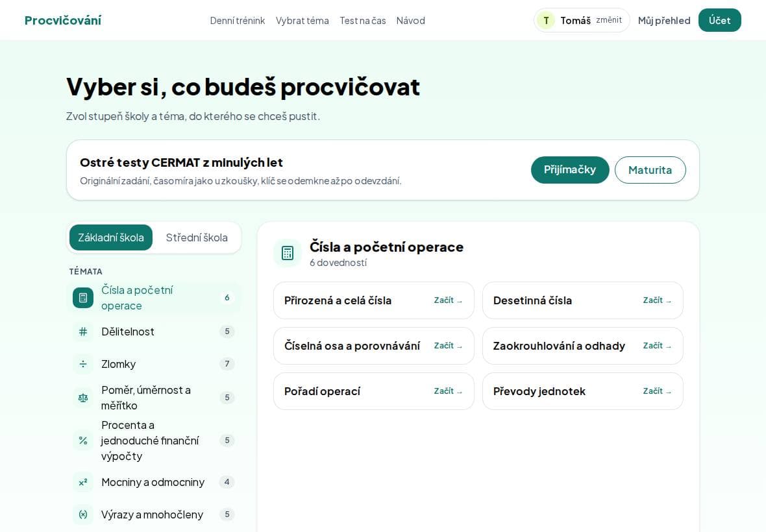Start the Číselná osa a porovnávání skill

(374, 346)
